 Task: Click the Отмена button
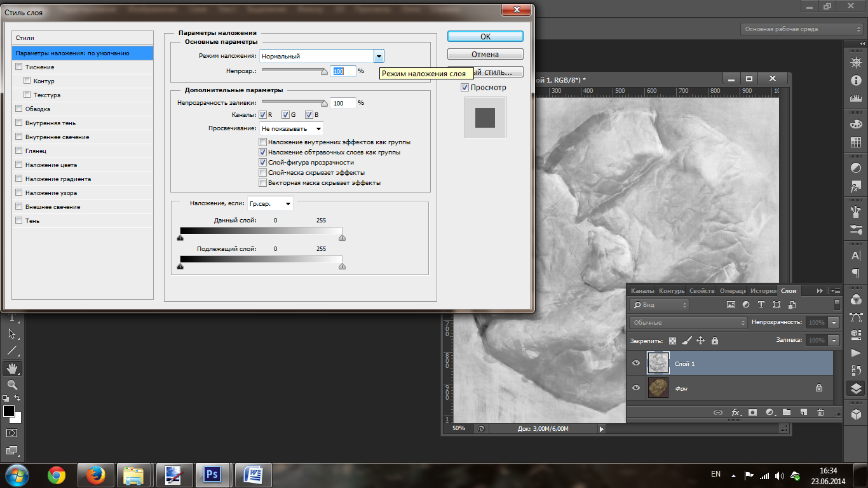click(485, 55)
